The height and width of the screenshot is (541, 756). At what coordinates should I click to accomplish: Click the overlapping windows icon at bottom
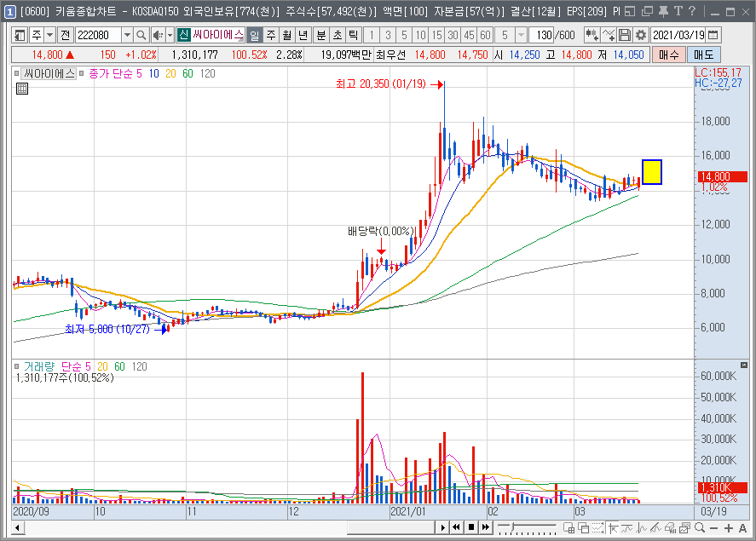pos(583,528)
